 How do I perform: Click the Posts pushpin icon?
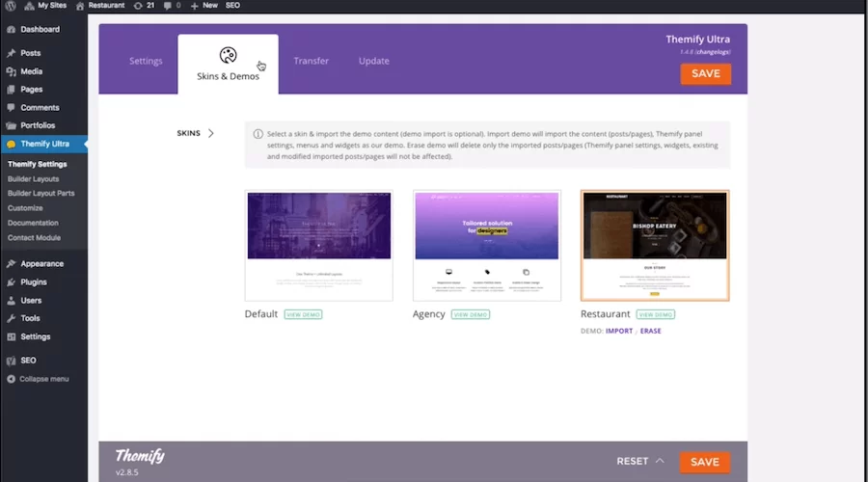(11, 53)
